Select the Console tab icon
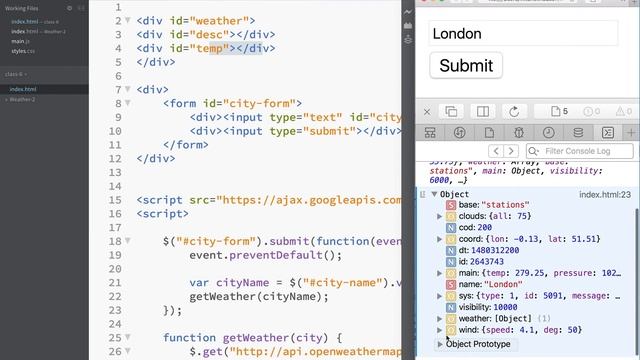 (x=608, y=133)
